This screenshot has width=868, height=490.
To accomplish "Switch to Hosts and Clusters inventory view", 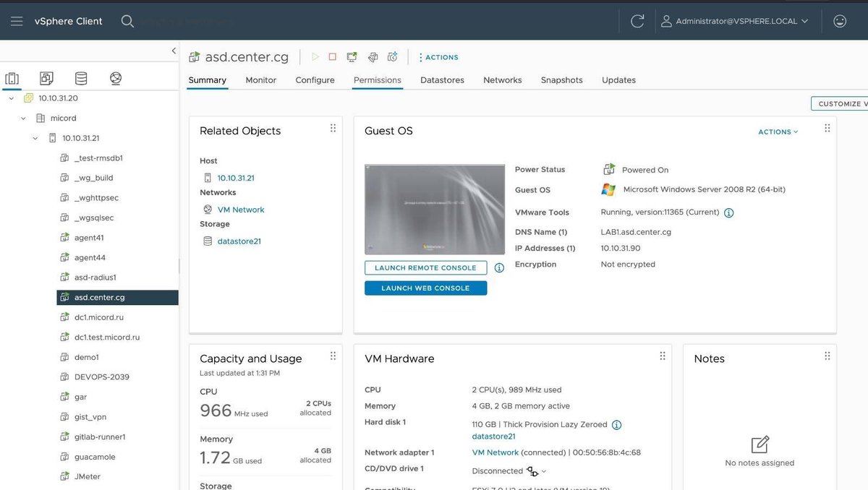I will [12, 78].
